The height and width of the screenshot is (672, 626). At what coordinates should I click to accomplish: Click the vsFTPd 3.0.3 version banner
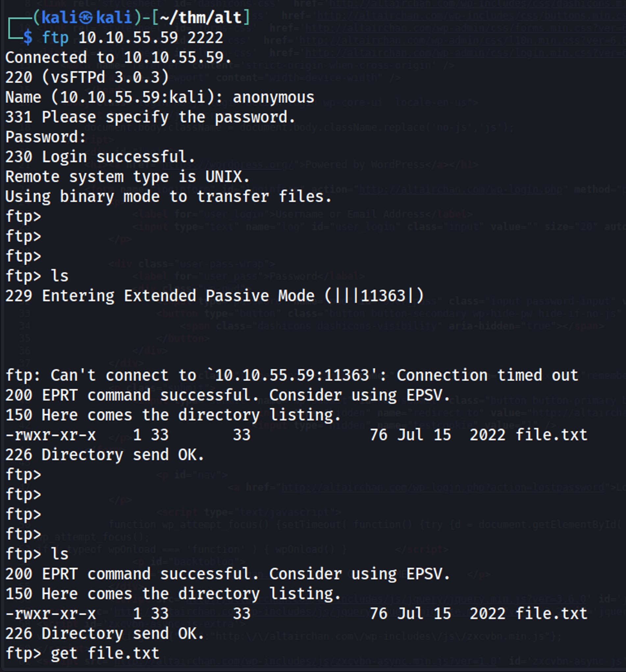tap(105, 77)
